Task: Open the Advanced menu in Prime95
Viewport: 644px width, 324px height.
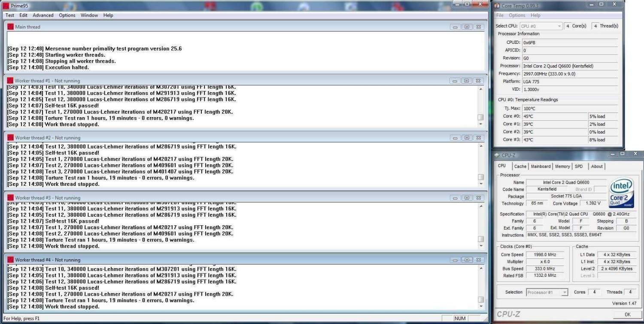Action: point(43,15)
